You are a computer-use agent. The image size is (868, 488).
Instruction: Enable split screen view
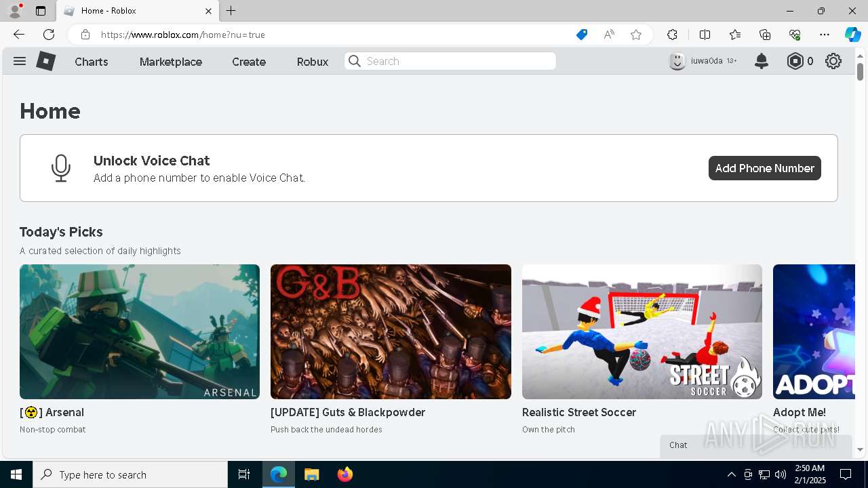tap(705, 35)
